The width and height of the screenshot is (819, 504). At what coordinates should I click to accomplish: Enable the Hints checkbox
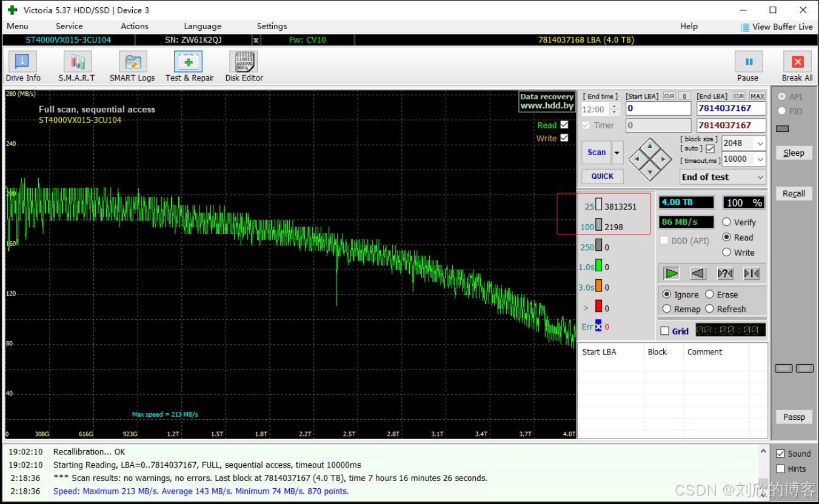coord(781,469)
